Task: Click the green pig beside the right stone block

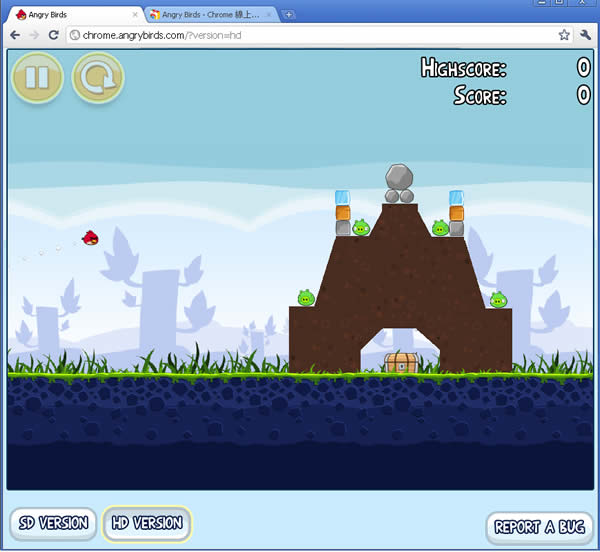Action: coord(440,228)
